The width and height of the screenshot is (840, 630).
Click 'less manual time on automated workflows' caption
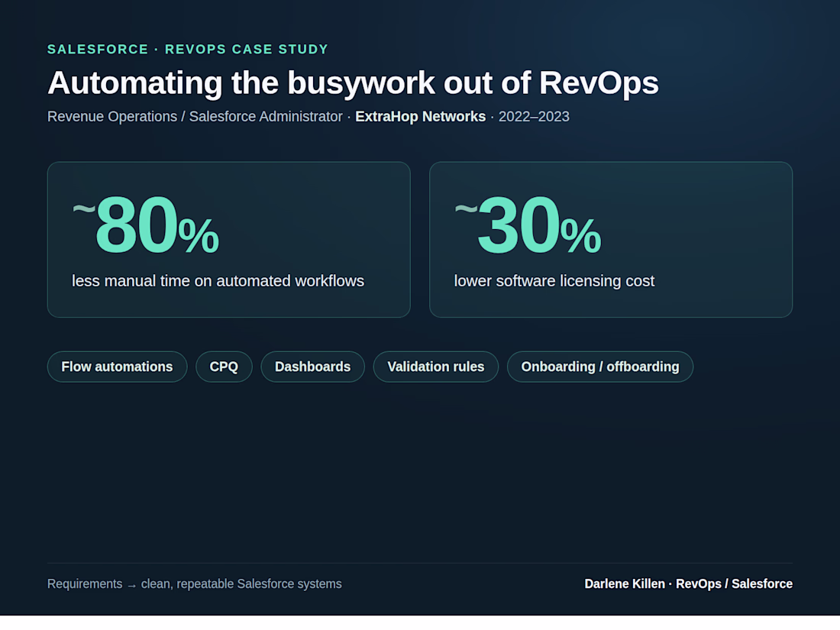point(218,281)
